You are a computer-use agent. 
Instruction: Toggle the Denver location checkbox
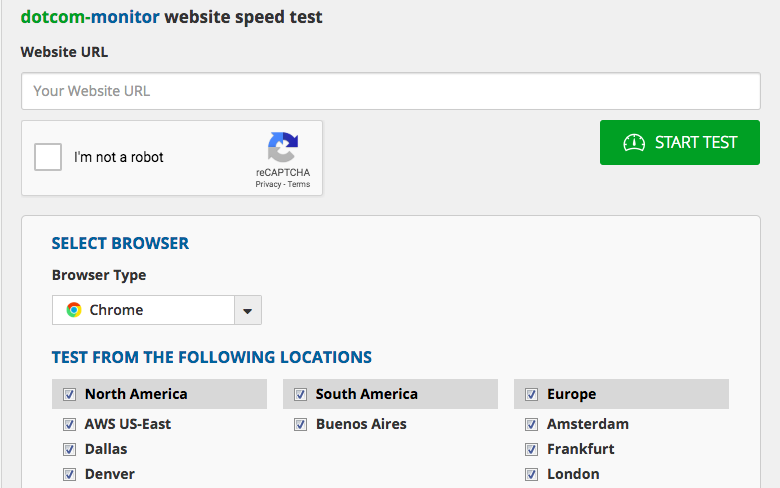pyautogui.click(x=70, y=474)
